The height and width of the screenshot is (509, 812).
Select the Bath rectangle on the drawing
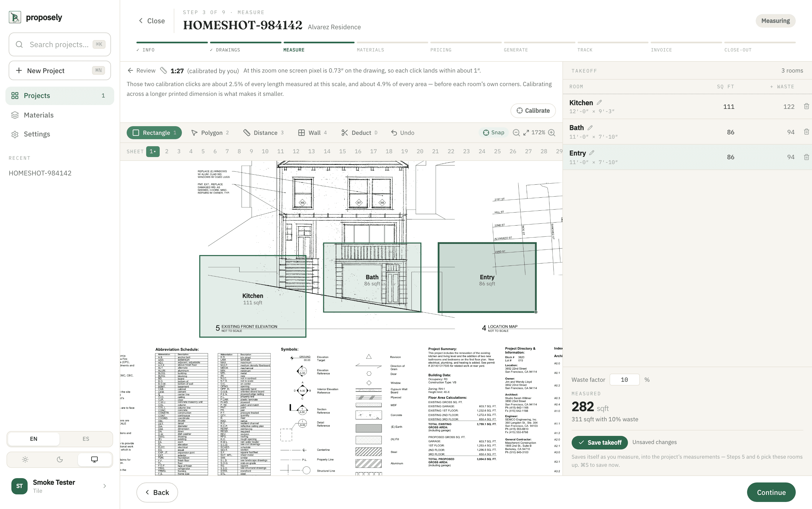(x=372, y=278)
